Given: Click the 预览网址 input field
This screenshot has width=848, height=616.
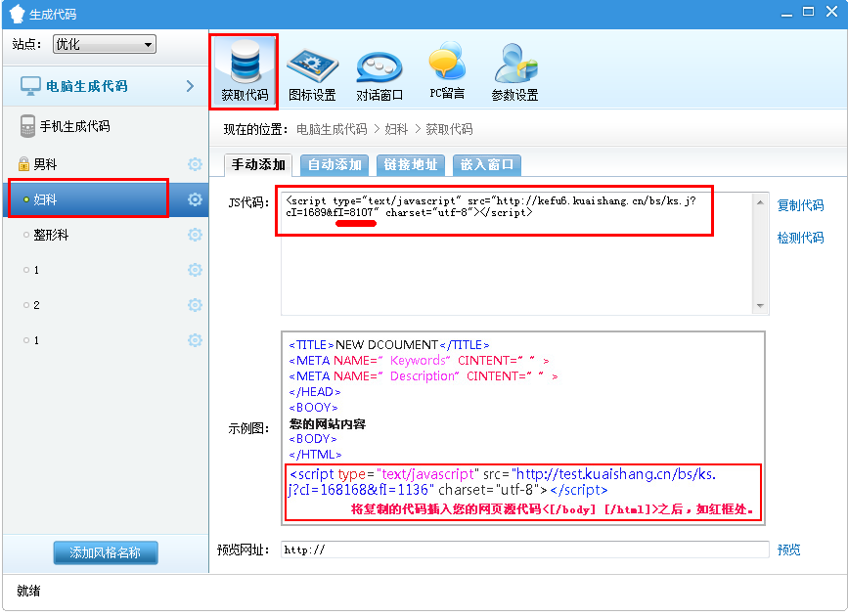Looking at the screenshot, I should pos(524,550).
